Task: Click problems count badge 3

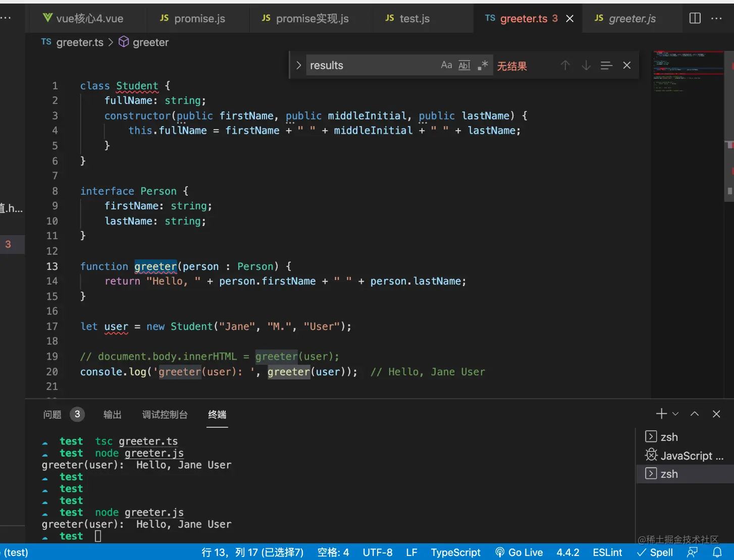Action: 77,414
